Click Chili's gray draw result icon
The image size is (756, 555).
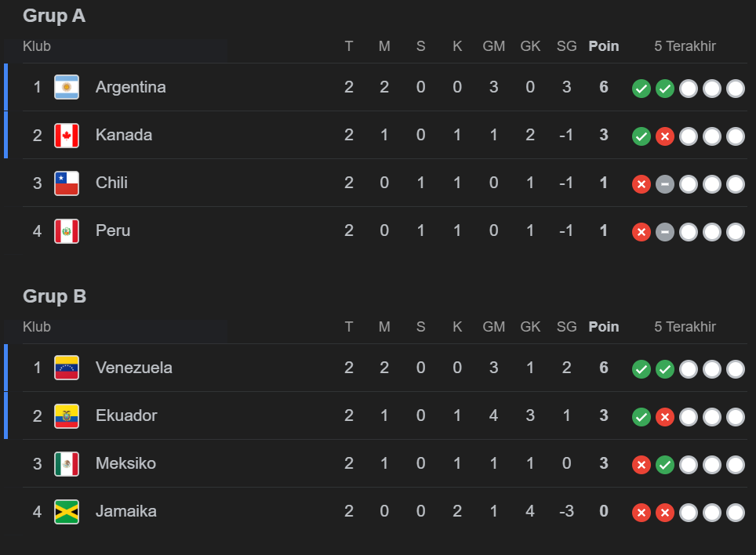(x=665, y=184)
